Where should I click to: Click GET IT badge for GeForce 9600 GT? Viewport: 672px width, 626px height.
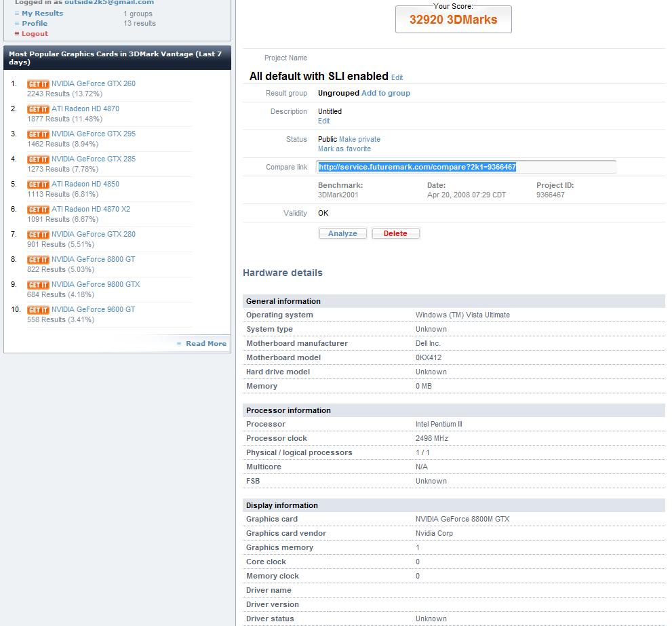(x=38, y=309)
